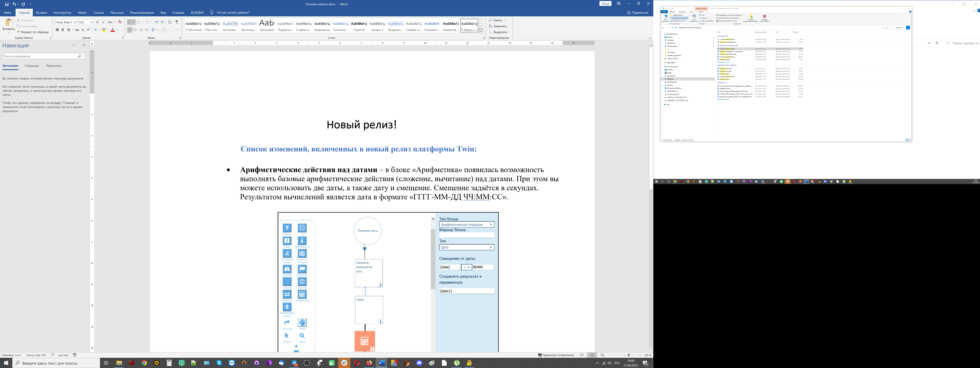Click the justify alignment icon
This screenshot has height=368, width=980.
pos(146,30)
